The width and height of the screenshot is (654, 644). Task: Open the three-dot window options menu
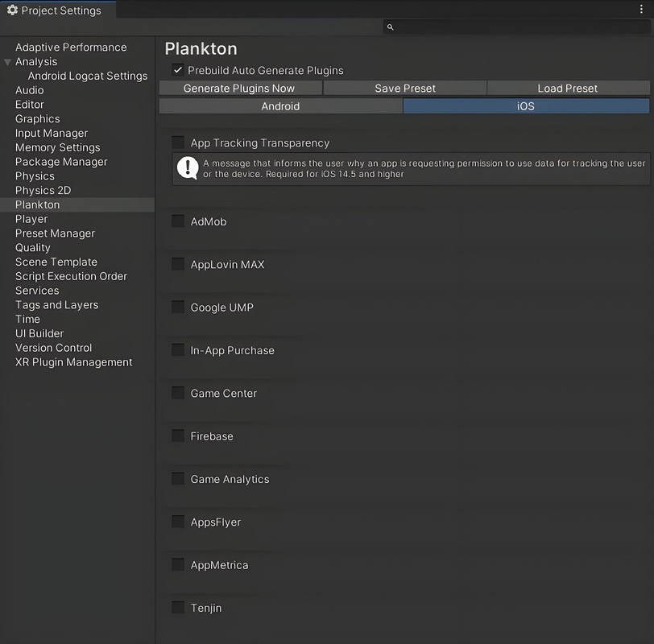pyautogui.click(x=641, y=9)
